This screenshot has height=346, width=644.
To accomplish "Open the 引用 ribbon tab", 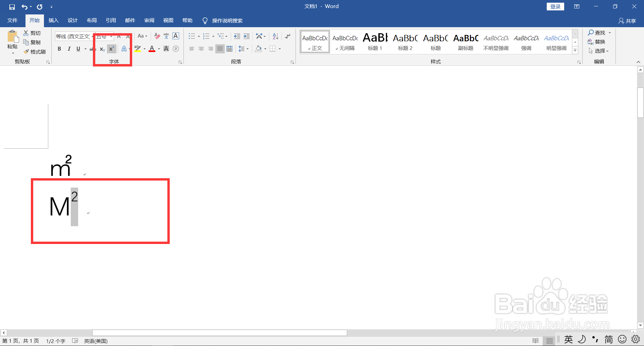I will [x=111, y=20].
